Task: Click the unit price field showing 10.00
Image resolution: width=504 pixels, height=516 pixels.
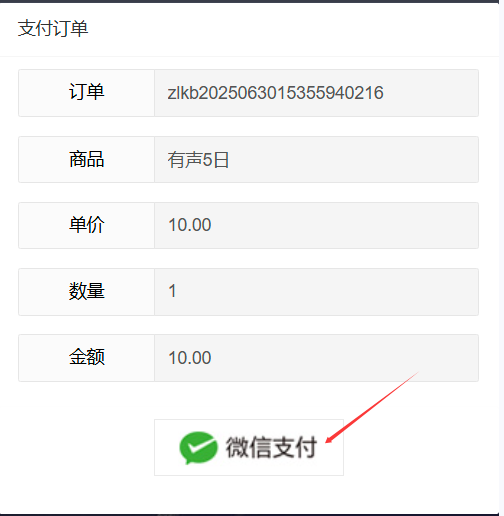Action: (x=316, y=225)
